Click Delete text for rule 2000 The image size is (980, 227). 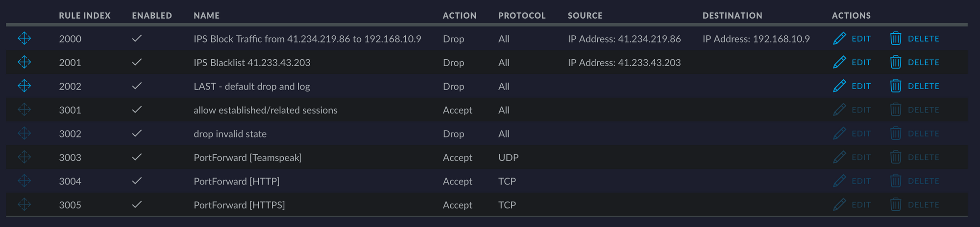(x=923, y=39)
